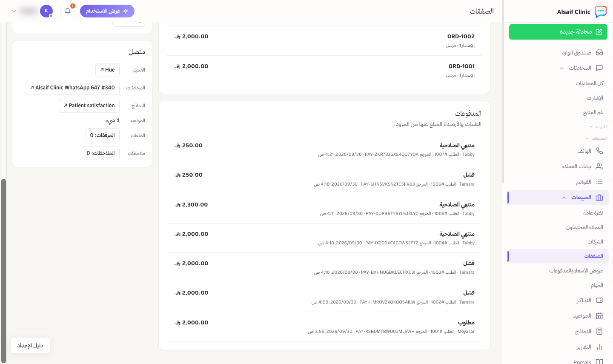
Task: Select order ORD-1001 row
Action: [x=324, y=70]
